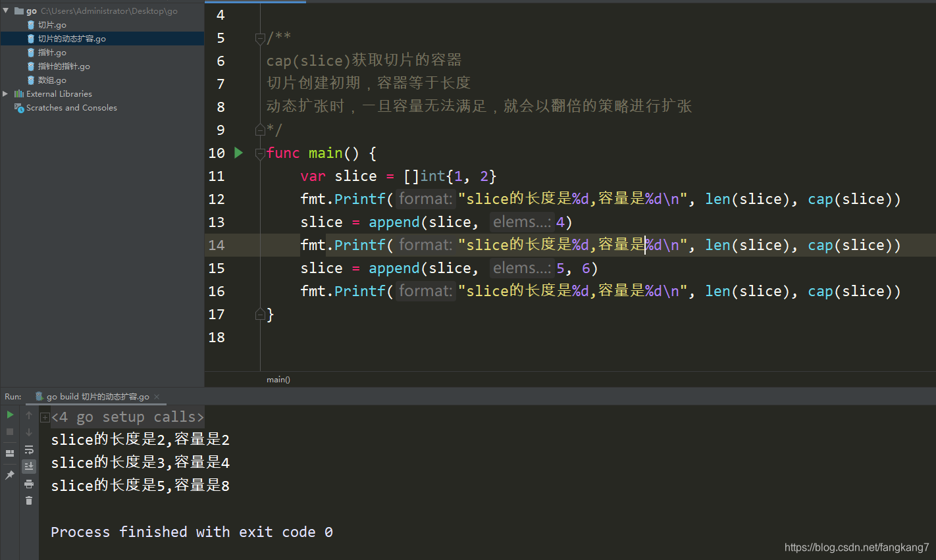Select the 'go build 切片的动态扩容.go' run tab
The height and width of the screenshot is (560, 936).
click(97, 397)
